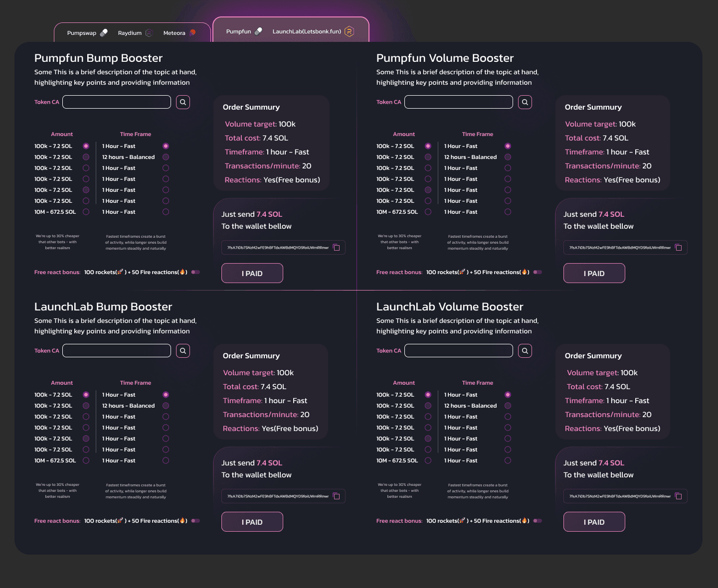Click 'Volume target: 100k' in Pumpfun Bump Booster summary
The width and height of the screenshot is (718, 588).
coord(260,124)
